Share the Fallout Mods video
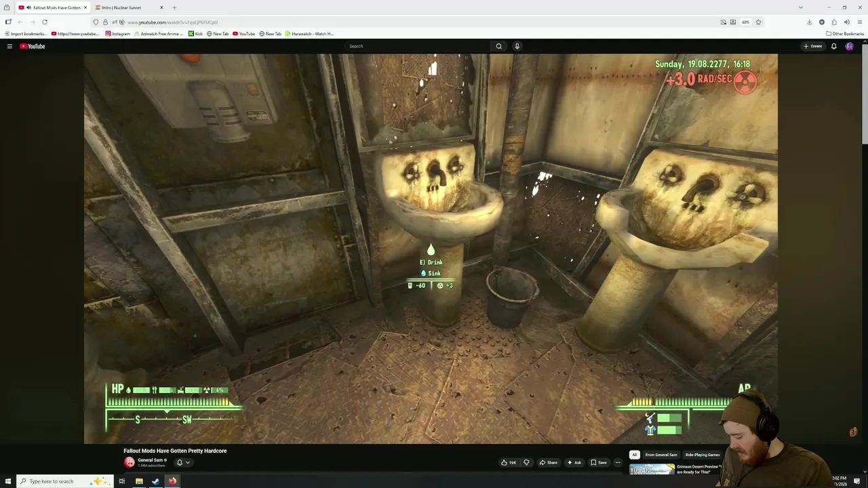The image size is (868, 488). (549, 462)
